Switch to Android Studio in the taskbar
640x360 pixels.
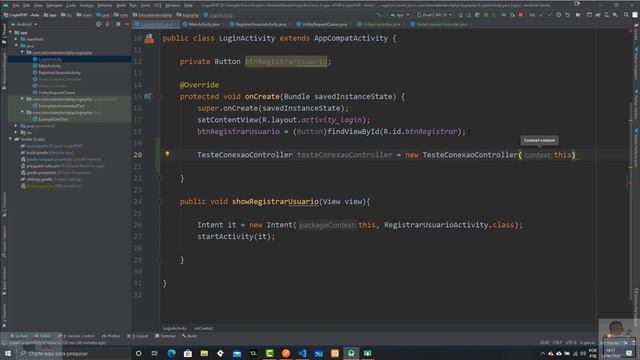pyautogui.click(x=351, y=353)
